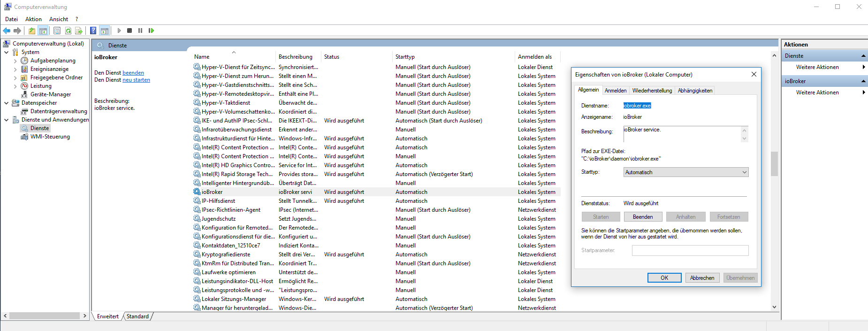Click the Forward arrow in toolbar
868x331 pixels.
[x=17, y=31]
